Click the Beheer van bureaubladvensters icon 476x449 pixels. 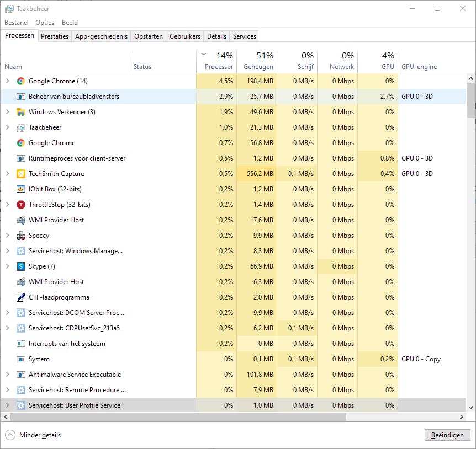[20, 97]
